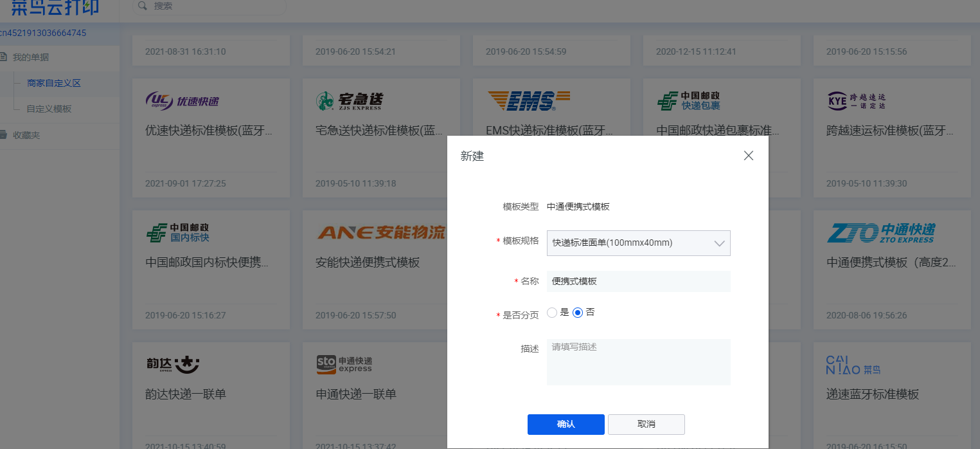Click the 新建 dialog title

pos(472,156)
